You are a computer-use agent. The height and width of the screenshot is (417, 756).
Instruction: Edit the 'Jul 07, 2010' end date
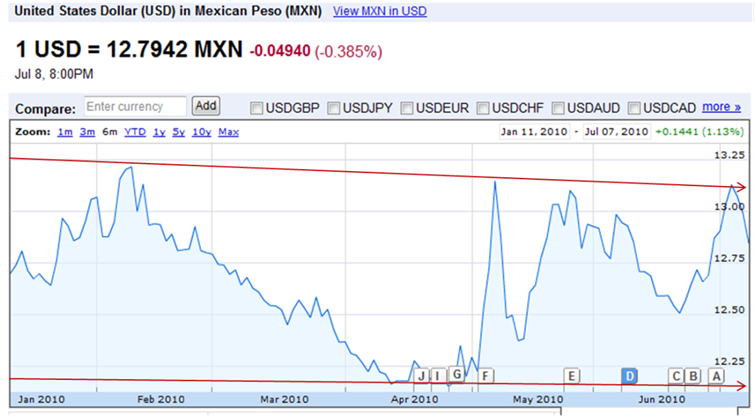[x=617, y=131]
